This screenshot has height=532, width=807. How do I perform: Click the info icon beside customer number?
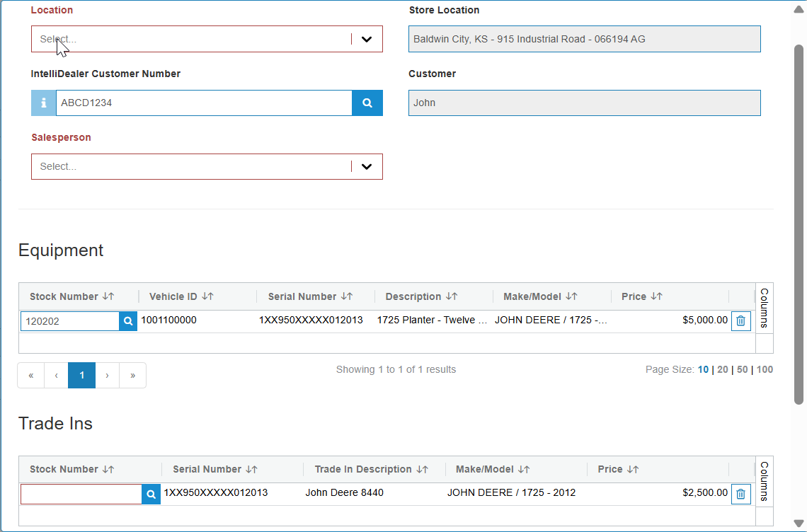(44, 103)
